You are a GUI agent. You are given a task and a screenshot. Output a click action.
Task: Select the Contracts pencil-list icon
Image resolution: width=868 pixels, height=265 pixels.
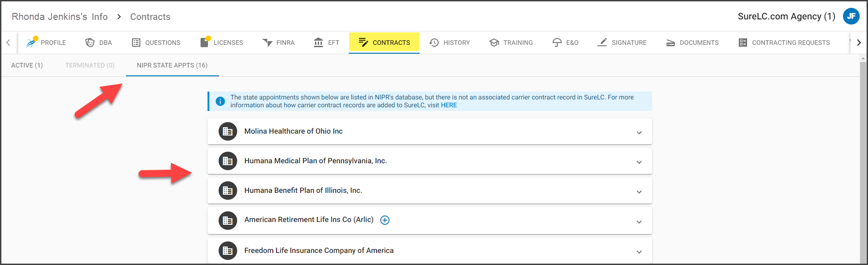point(364,43)
